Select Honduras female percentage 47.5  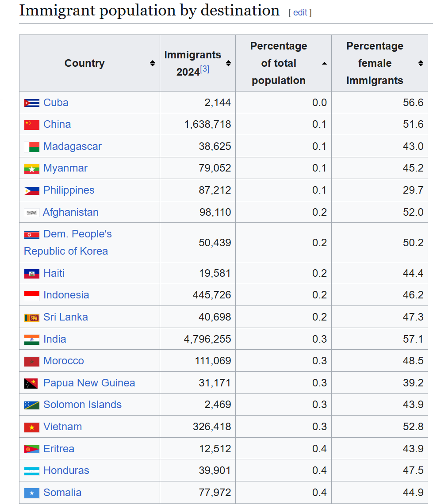tap(413, 470)
